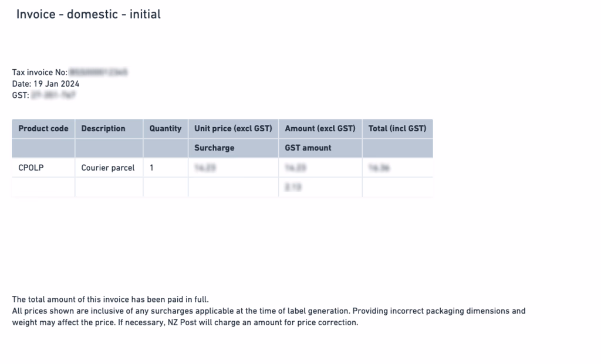Click the blurred unit price value
Image resolution: width=601 pixels, height=364 pixels.
click(x=205, y=168)
